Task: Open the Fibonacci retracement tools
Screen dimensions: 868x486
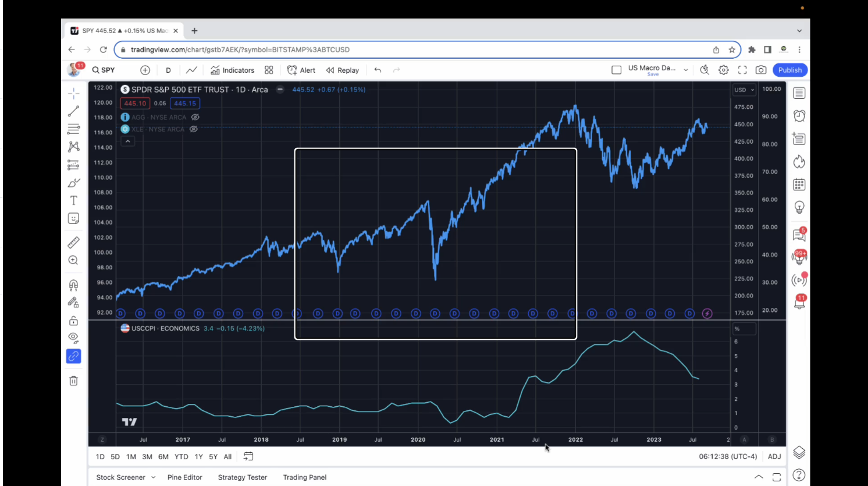Action: coord(73,129)
